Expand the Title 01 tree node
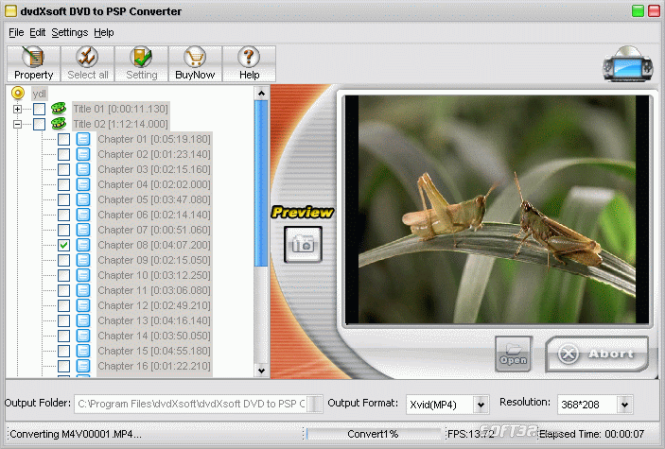Screen dimensions: 665x449 [x=17, y=109]
